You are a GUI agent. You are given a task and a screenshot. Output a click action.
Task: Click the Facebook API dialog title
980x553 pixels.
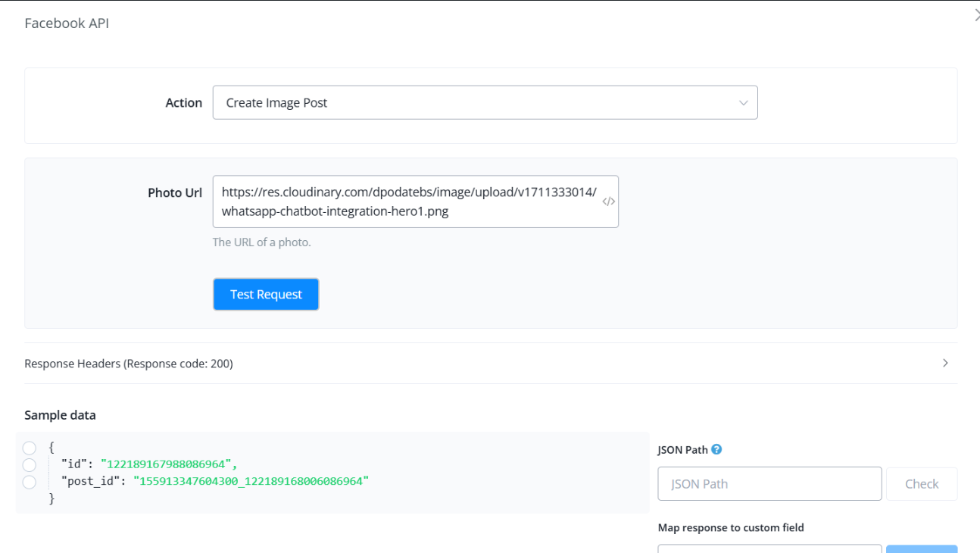tap(67, 23)
